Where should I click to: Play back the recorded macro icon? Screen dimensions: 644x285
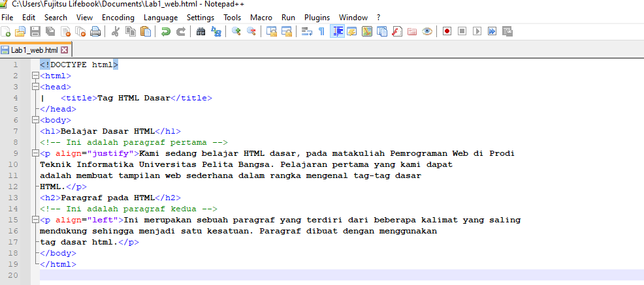pos(477,31)
